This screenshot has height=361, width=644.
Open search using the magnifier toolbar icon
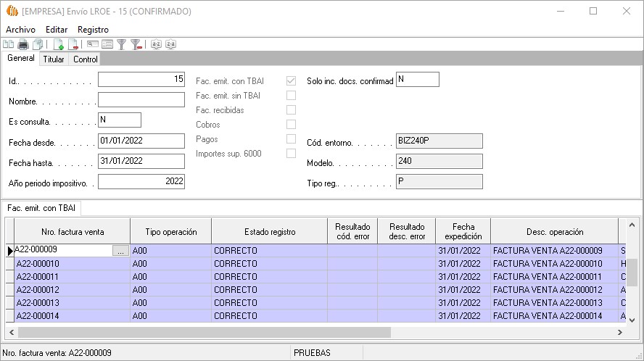[93, 44]
